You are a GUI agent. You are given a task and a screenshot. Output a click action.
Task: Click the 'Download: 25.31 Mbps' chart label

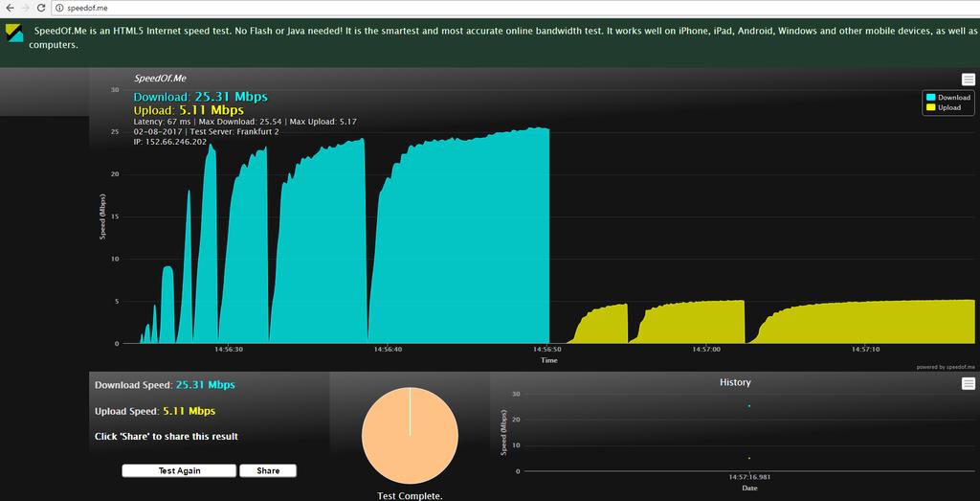[x=200, y=97]
